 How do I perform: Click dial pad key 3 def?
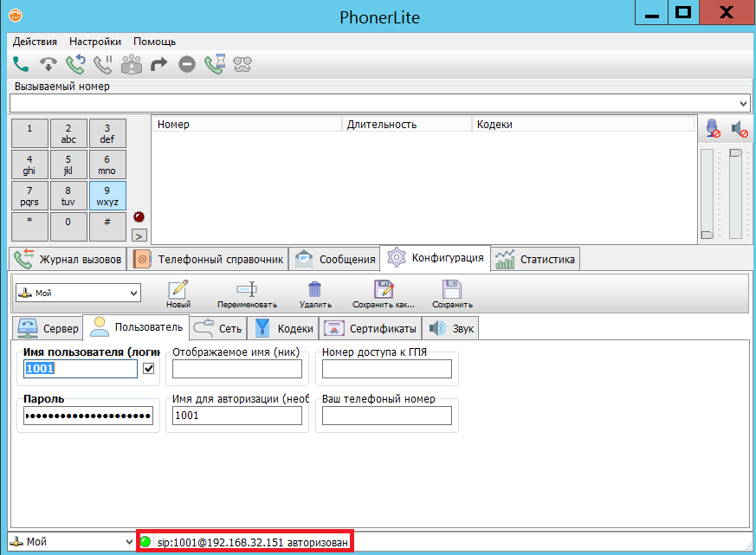107,133
